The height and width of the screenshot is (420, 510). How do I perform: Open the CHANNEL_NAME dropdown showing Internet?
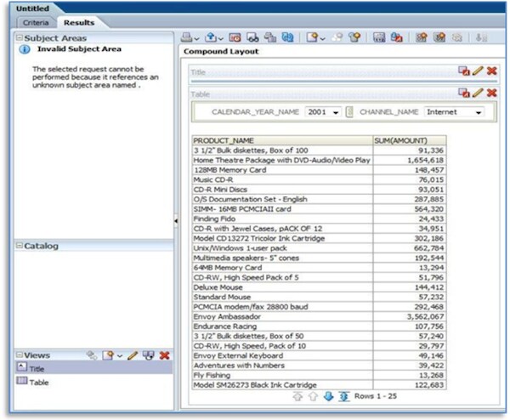[454, 112]
